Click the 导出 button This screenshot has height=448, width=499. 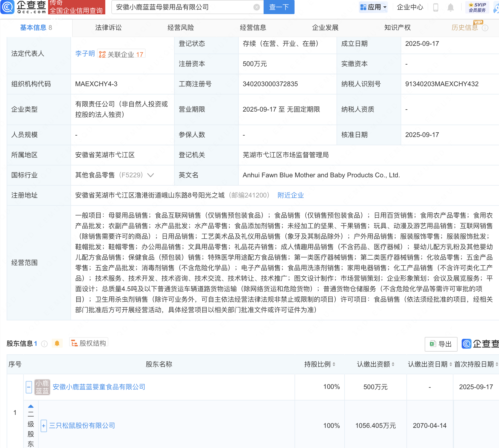(x=441, y=344)
